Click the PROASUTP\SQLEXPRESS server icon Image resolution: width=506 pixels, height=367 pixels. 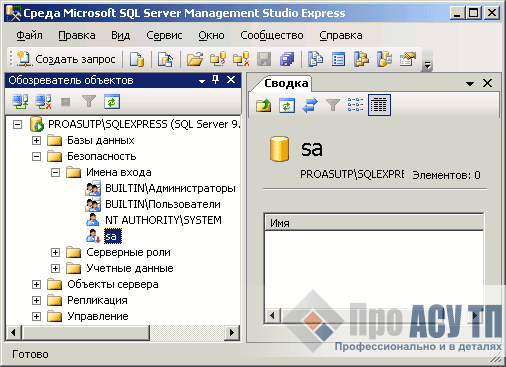pyautogui.click(x=36, y=124)
